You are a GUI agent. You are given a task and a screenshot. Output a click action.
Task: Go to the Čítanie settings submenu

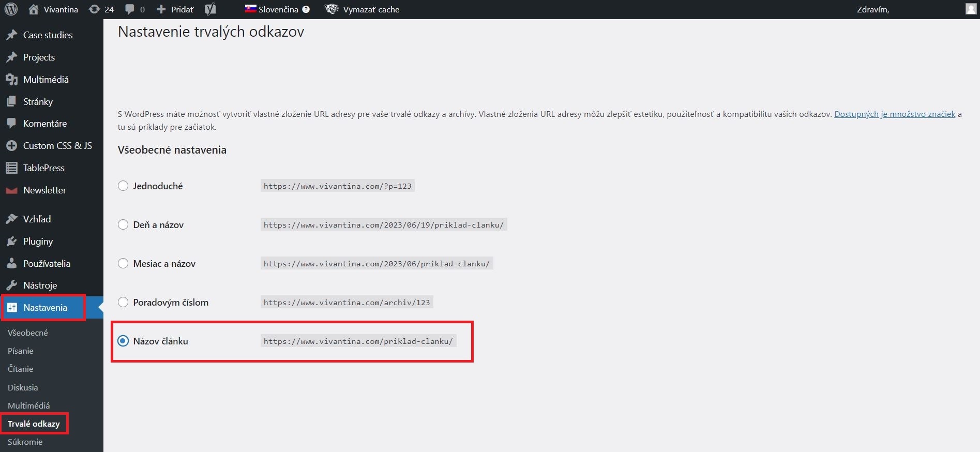pyautogui.click(x=21, y=369)
